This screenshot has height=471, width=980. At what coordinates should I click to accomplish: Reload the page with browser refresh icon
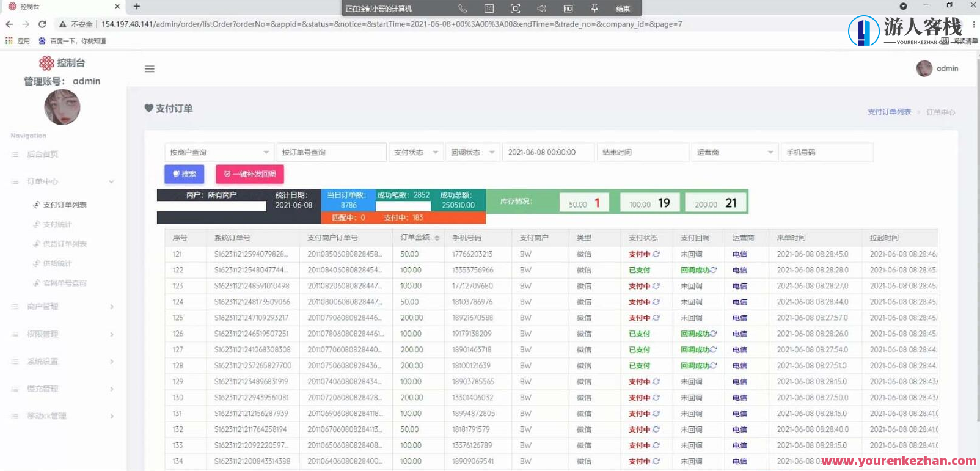tap(42, 24)
